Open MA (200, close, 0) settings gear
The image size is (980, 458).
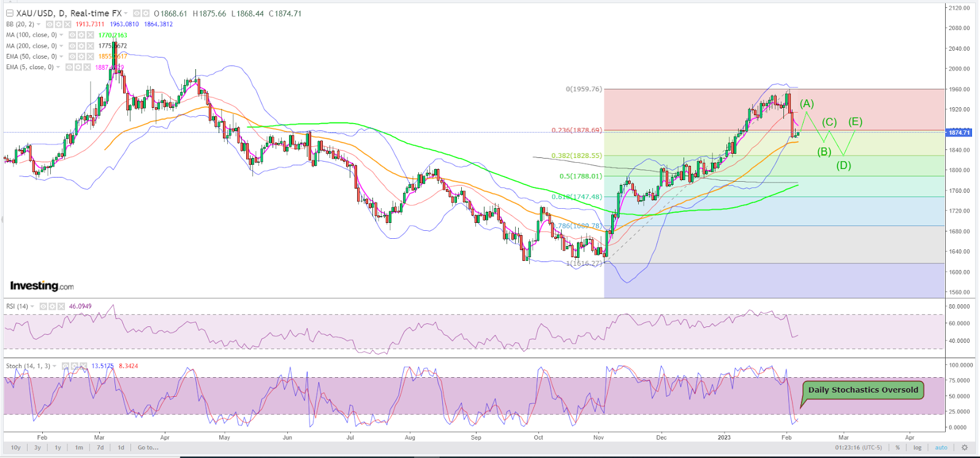[81, 46]
